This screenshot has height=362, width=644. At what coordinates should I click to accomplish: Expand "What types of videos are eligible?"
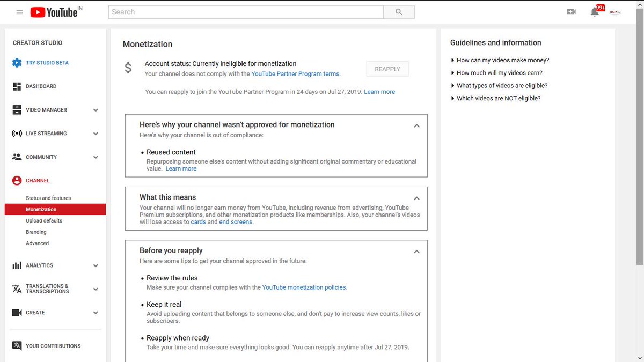pyautogui.click(x=499, y=86)
